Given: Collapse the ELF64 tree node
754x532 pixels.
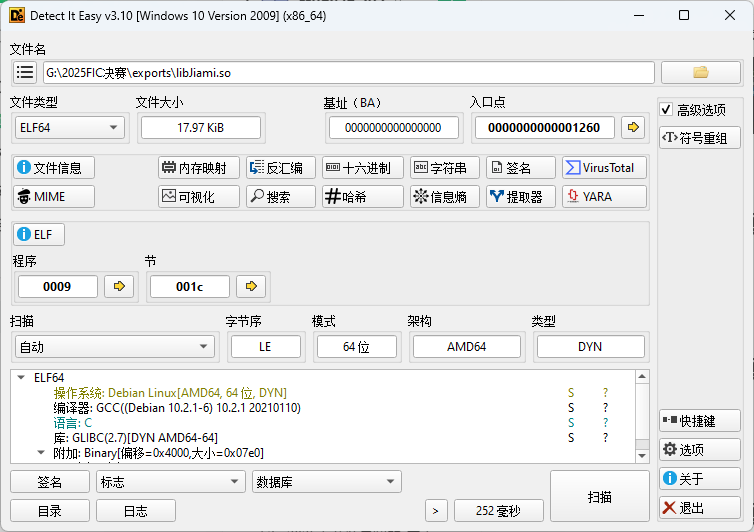Looking at the screenshot, I should [21, 378].
